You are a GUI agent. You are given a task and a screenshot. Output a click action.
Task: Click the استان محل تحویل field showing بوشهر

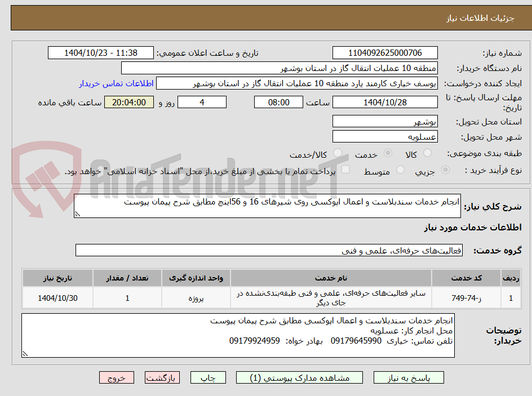(385, 121)
